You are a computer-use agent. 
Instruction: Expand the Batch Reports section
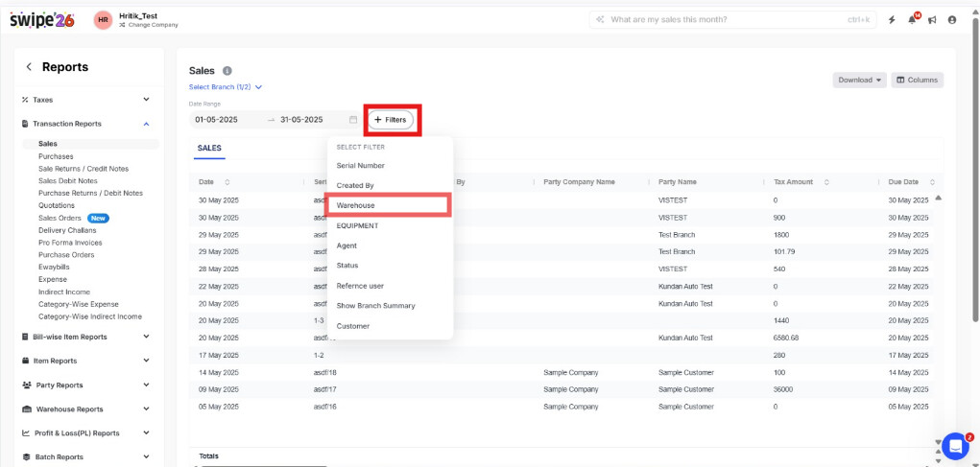click(x=85, y=457)
